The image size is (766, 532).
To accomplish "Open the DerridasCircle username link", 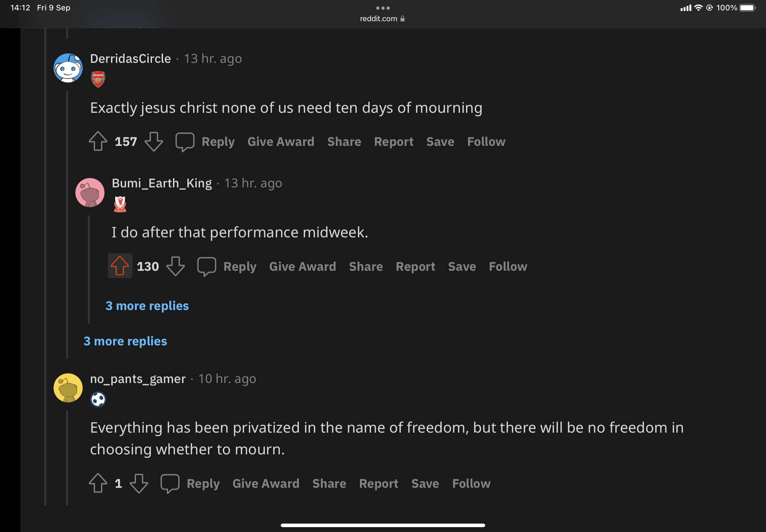I will [x=130, y=59].
